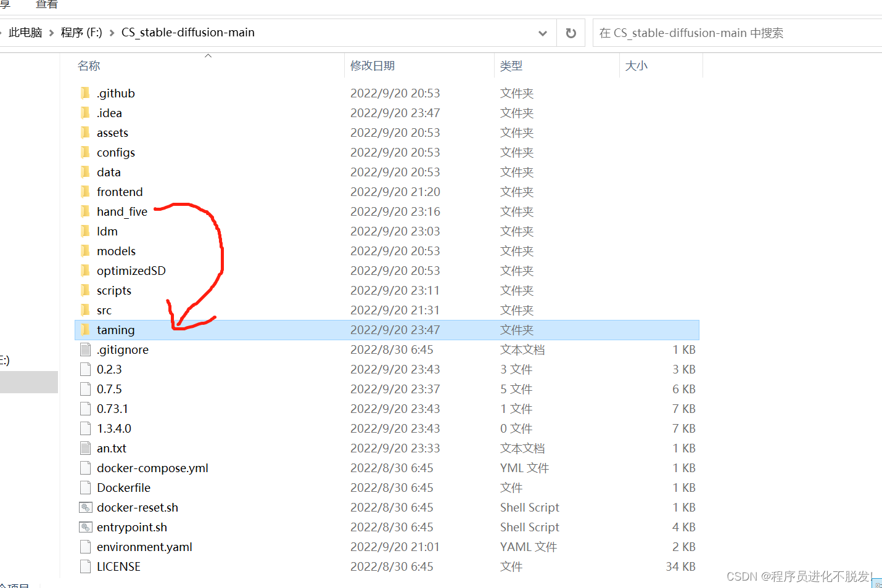
Task: Select the LICENSE file name
Action: point(118,566)
